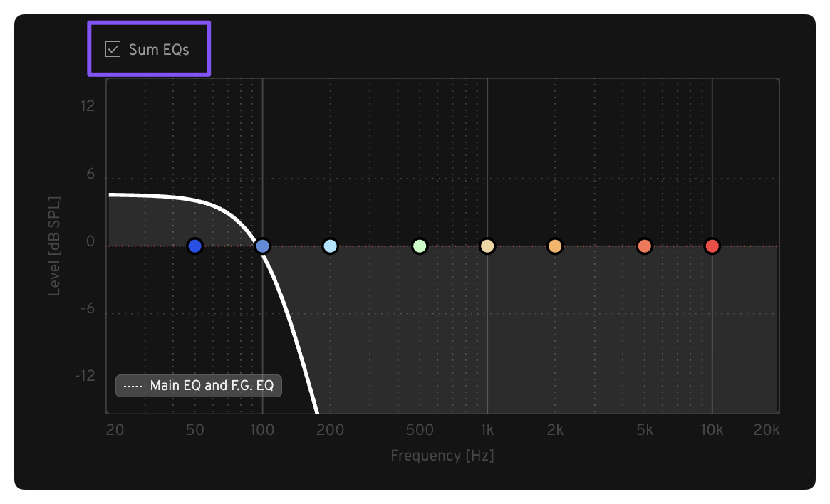Click the -12 dB level axis label
Image resolution: width=830 pixels, height=504 pixels.
(85, 375)
